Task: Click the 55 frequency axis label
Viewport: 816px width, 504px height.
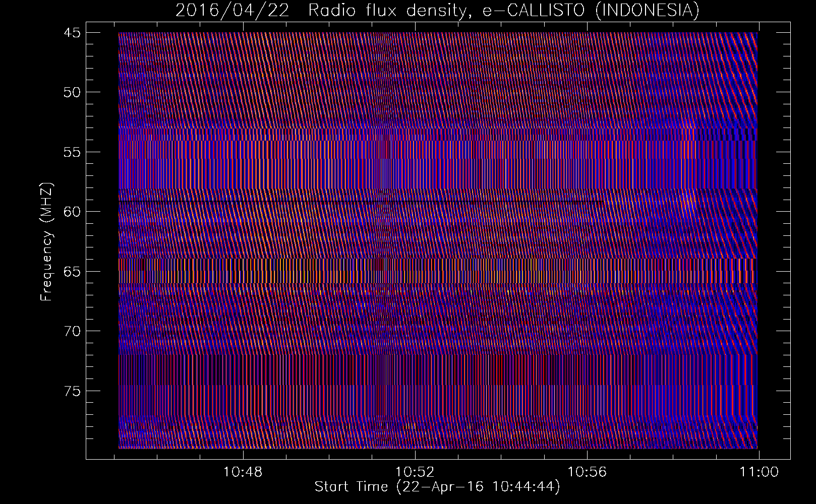Action: (x=72, y=152)
